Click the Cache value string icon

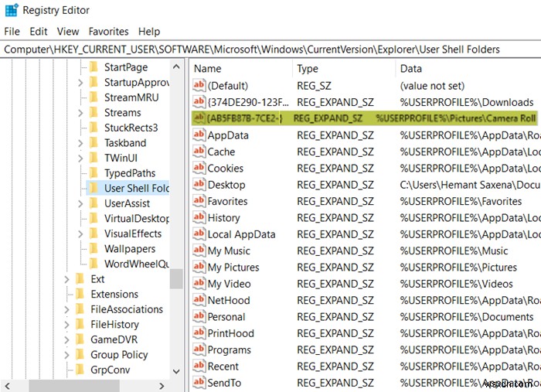pyautogui.click(x=199, y=151)
